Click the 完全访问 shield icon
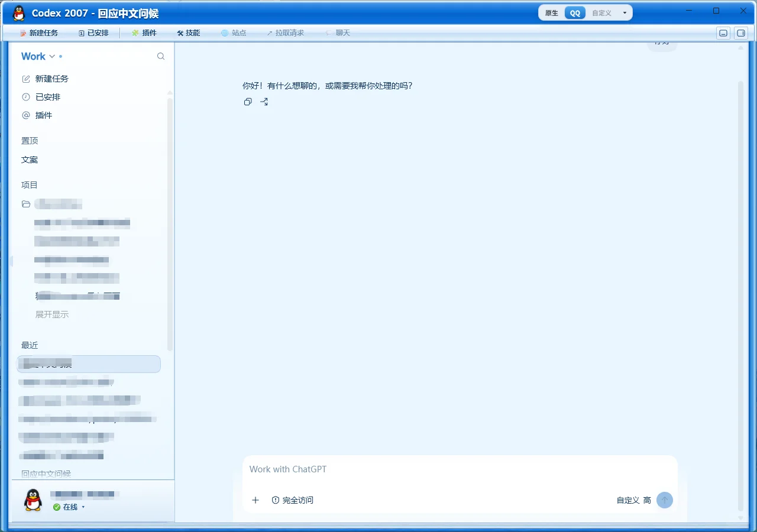 click(x=276, y=500)
